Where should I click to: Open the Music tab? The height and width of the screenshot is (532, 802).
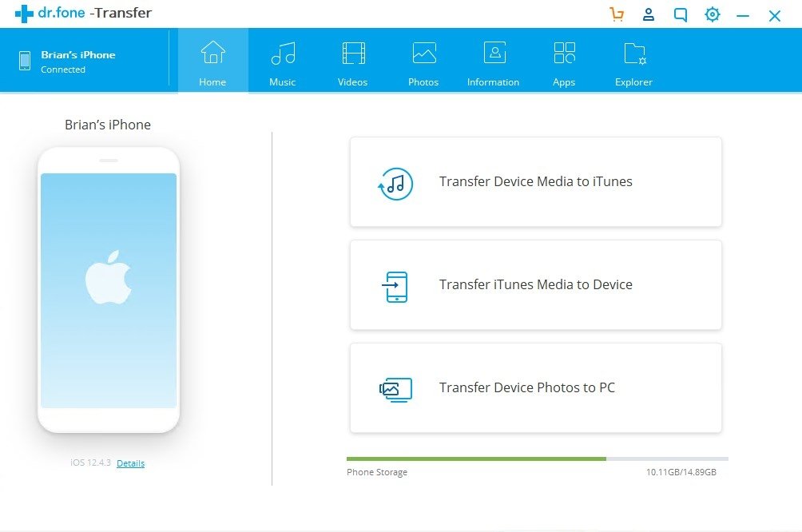283,62
